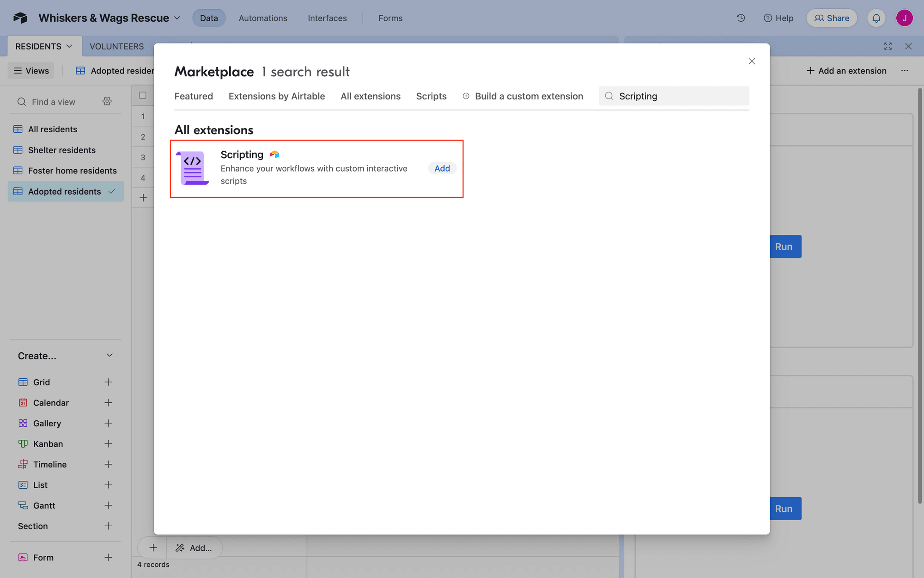The width and height of the screenshot is (924, 578).
Task: Collapse the Create section
Action: tap(109, 355)
